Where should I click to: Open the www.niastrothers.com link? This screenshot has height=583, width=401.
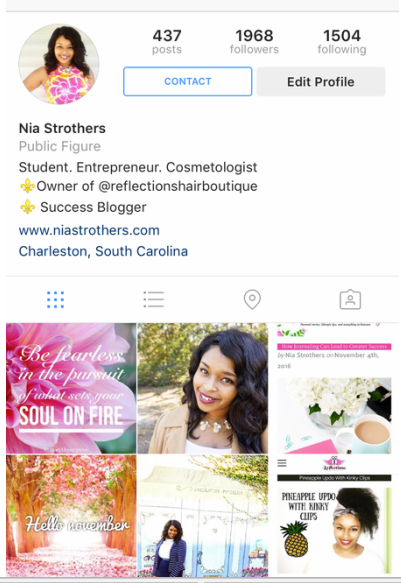[x=89, y=231]
